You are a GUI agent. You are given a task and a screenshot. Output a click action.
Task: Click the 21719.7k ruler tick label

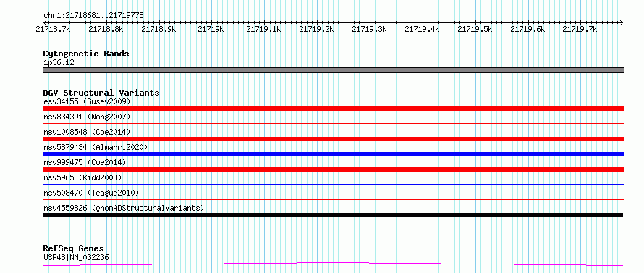tap(580, 29)
